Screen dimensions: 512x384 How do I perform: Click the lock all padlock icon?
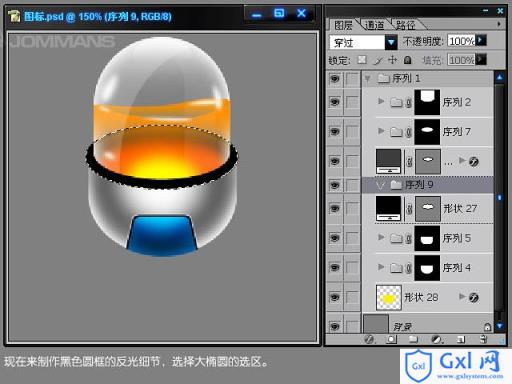point(407,60)
